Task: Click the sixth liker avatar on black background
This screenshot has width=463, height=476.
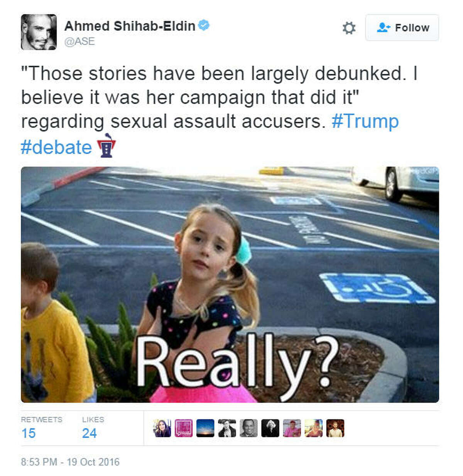Action: [x=270, y=428]
